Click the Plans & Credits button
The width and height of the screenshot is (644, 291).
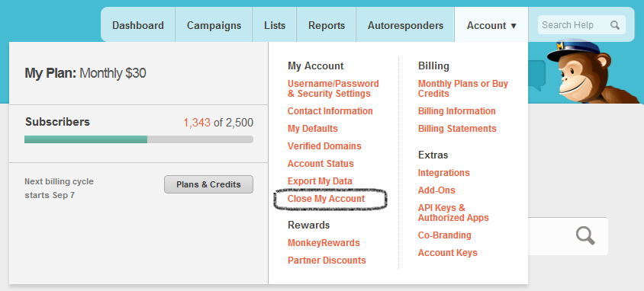click(x=208, y=184)
